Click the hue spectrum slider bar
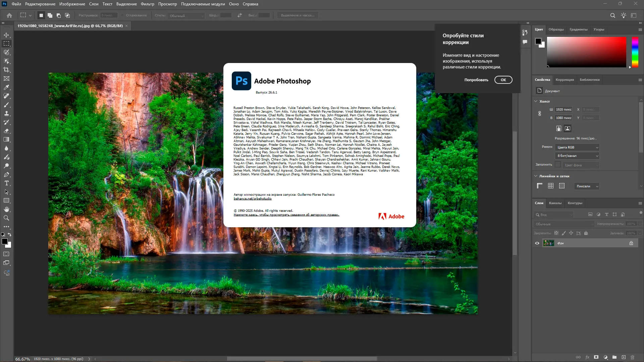 [x=635, y=52]
